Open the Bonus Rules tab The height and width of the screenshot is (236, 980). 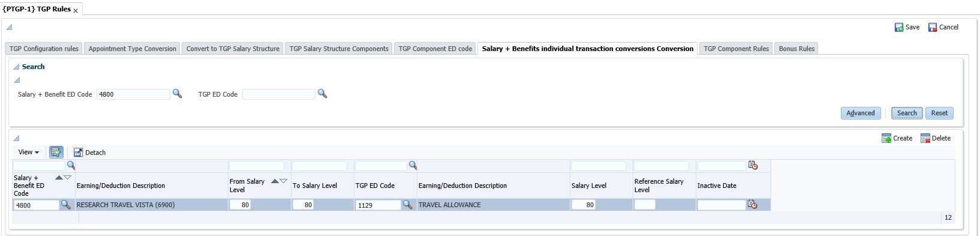click(796, 49)
